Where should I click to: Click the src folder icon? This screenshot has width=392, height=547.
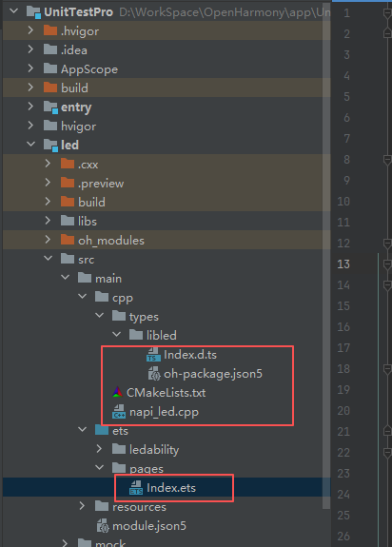pos(68,259)
